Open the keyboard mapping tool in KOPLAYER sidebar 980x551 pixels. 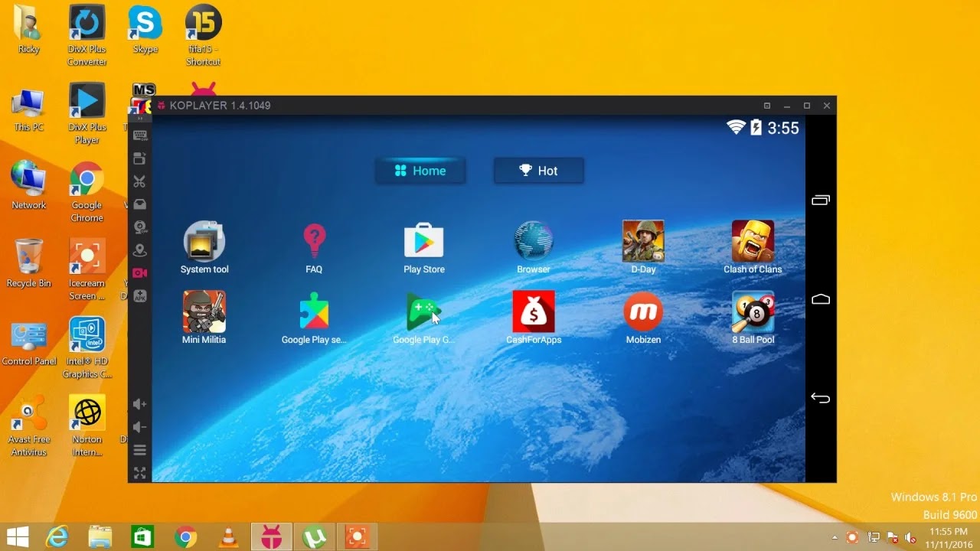139,135
